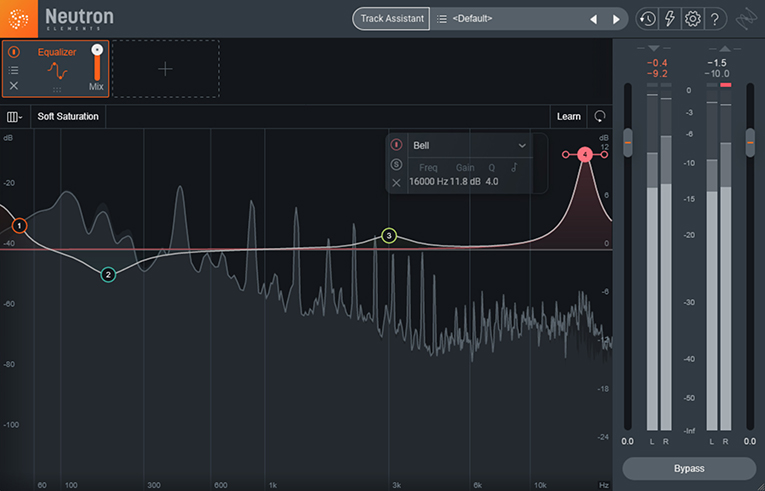The height and width of the screenshot is (491, 765).
Task: Toggle band 4 power button
Action: click(x=396, y=144)
